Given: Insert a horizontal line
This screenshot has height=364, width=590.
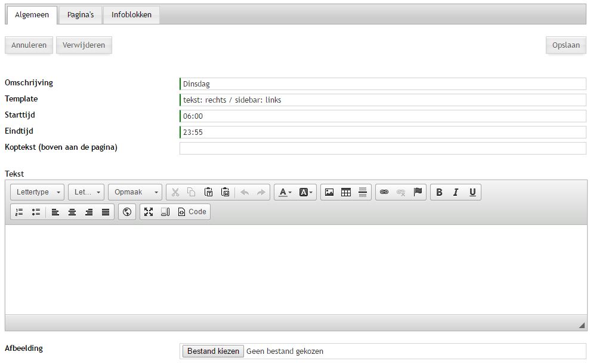Looking at the screenshot, I should [x=363, y=192].
